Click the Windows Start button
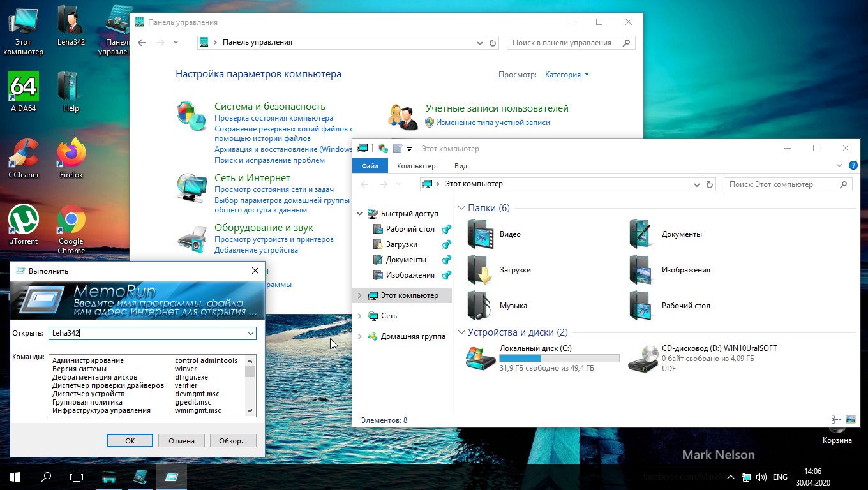 15,477
